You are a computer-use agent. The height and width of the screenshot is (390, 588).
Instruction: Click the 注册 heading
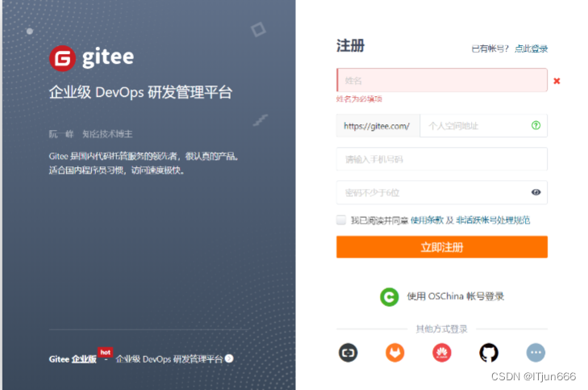pos(350,46)
